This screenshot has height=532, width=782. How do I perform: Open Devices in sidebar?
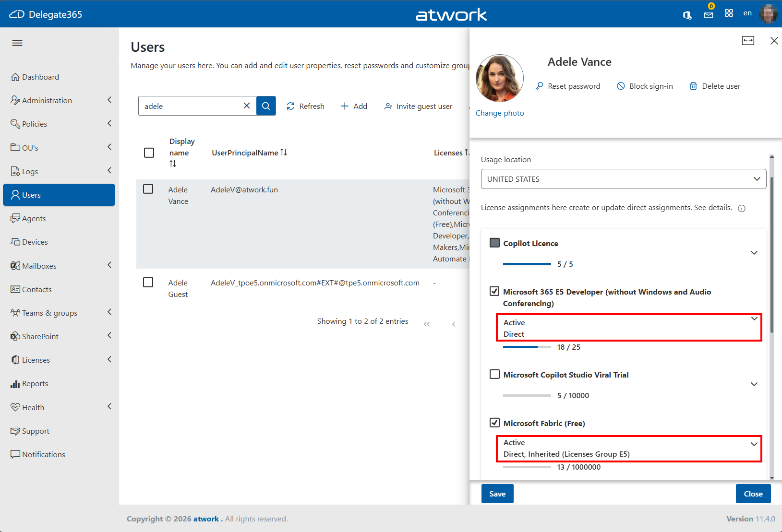click(59, 242)
